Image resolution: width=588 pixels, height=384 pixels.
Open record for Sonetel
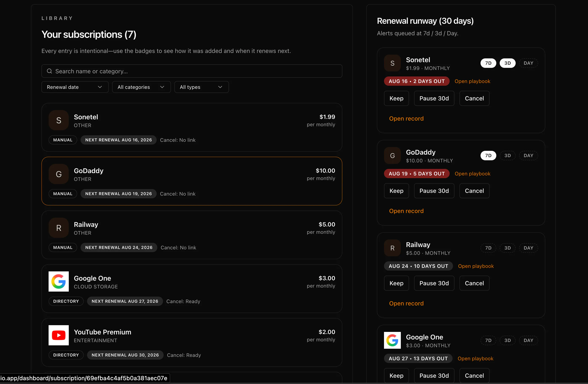click(406, 118)
